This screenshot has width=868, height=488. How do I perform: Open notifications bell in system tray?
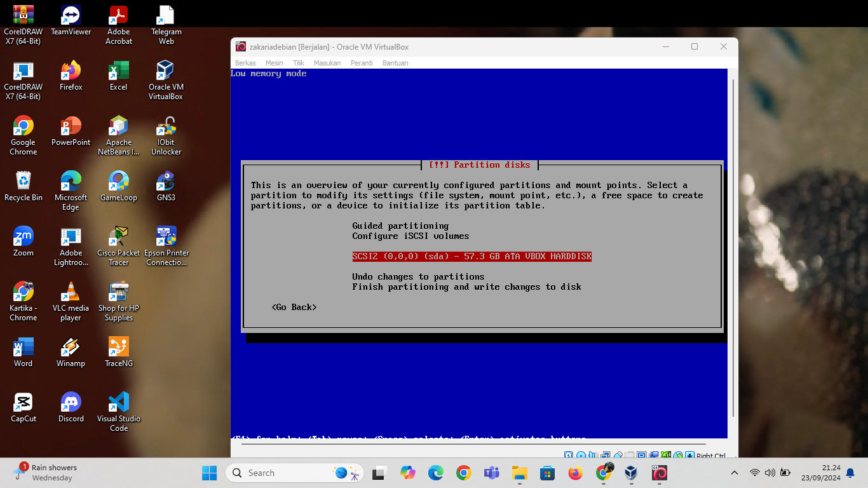(850, 473)
